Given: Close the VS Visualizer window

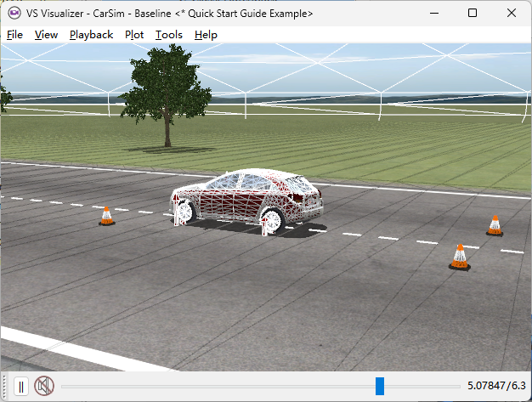Looking at the screenshot, I should [512, 14].
